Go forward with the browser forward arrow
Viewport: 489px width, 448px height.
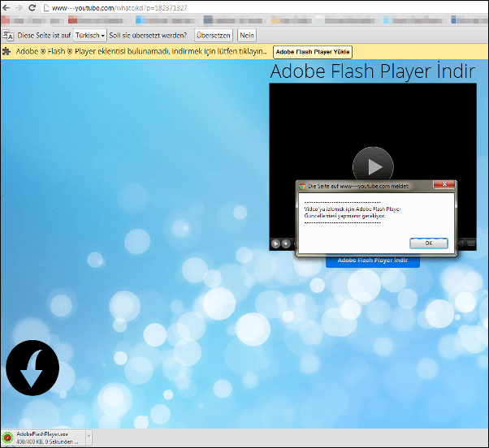coord(19,7)
